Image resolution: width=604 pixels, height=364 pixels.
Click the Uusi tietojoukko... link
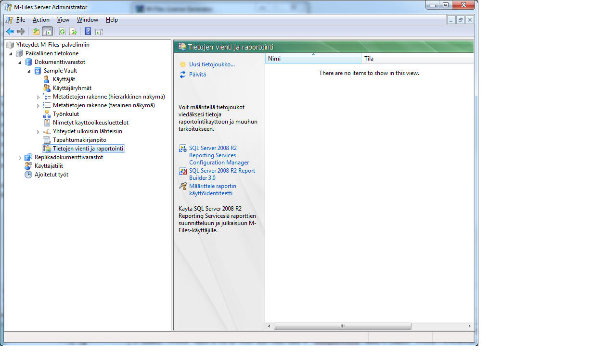click(x=212, y=64)
